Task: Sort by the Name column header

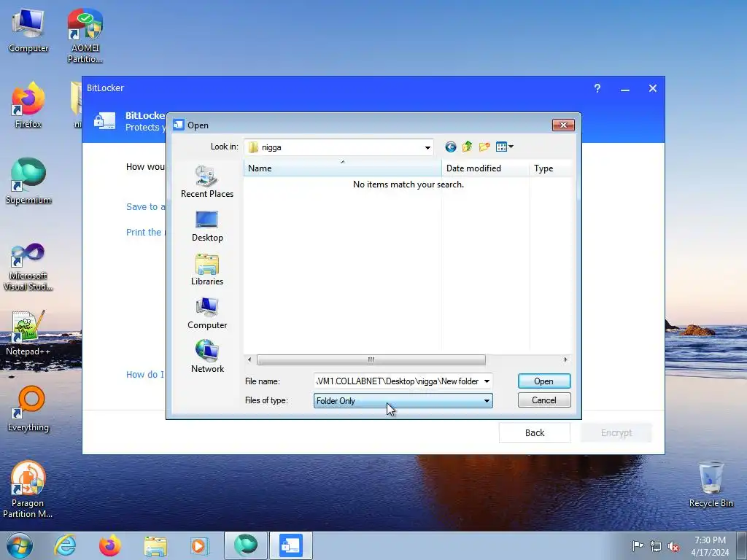Action: [x=343, y=168]
